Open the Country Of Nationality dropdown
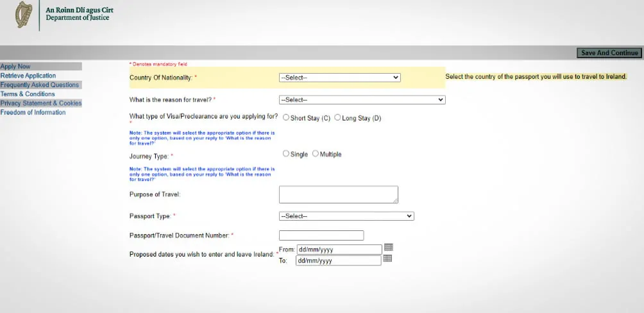 pyautogui.click(x=340, y=78)
